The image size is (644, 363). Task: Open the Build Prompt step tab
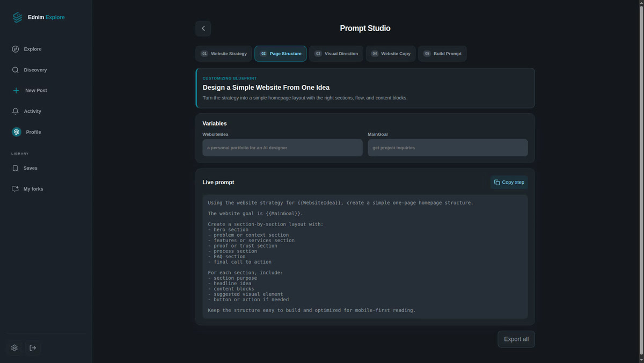tap(442, 54)
